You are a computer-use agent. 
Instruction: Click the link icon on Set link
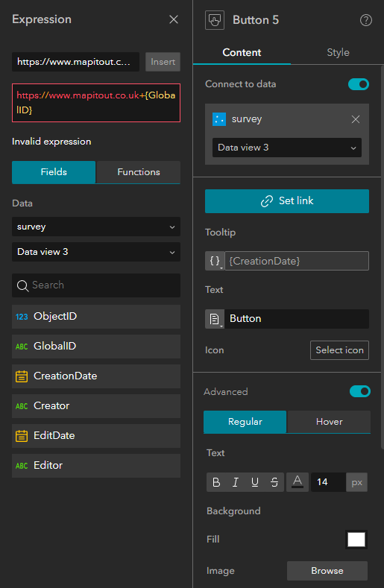tap(267, 201)
